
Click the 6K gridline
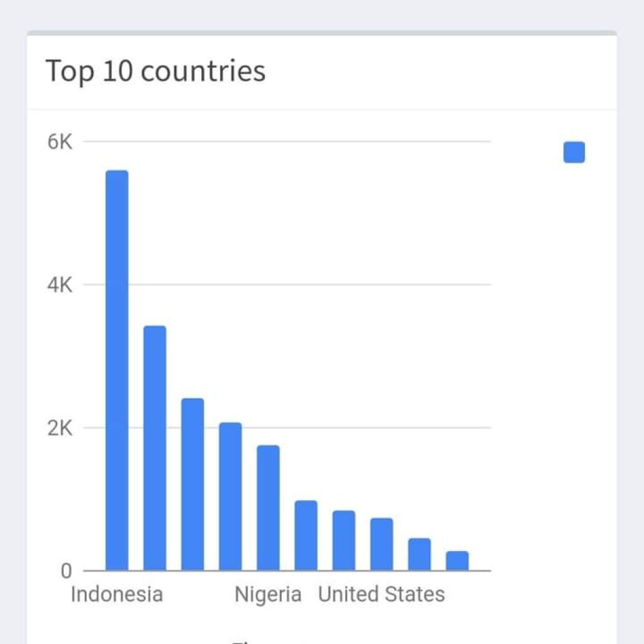tap(287, 142)
